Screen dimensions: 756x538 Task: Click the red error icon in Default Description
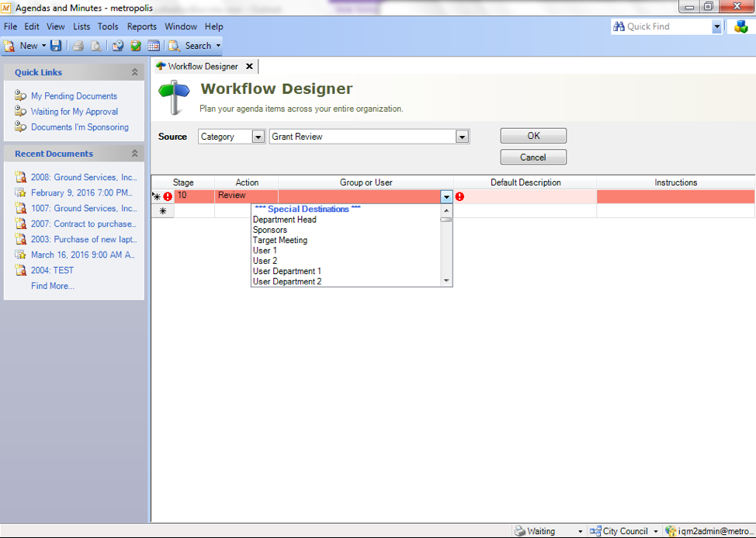point(460,196)
